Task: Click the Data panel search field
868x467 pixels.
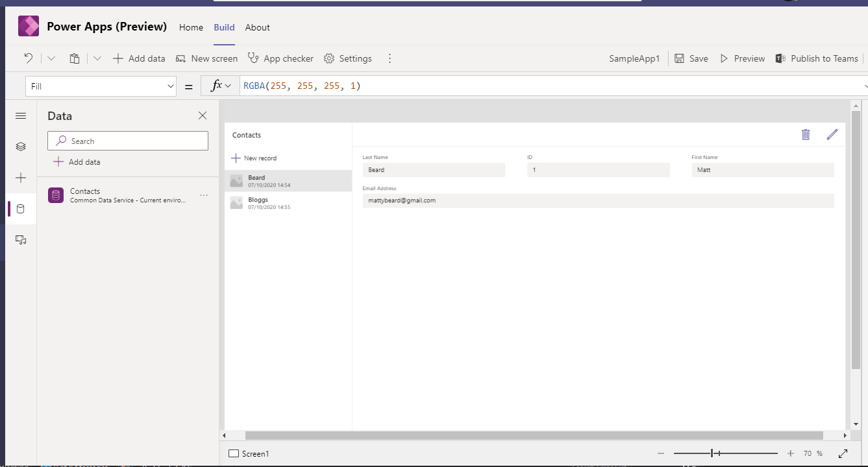Action: click(128, 141)
